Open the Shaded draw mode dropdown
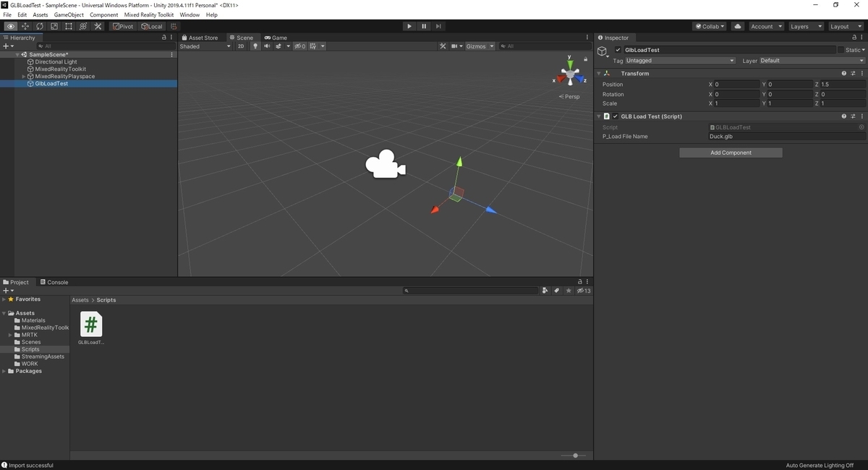Viewport: 868px width, 470px height. tap(205, 46)
